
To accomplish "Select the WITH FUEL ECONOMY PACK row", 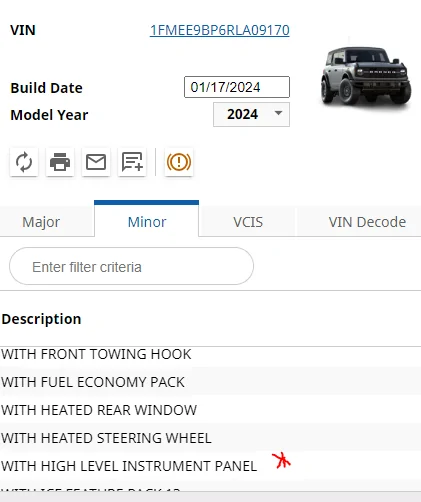I will click(x=210, y=382).
